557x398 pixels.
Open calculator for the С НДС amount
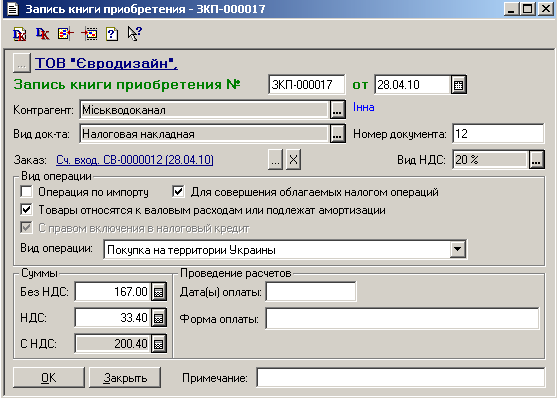[x=159, y=344]
